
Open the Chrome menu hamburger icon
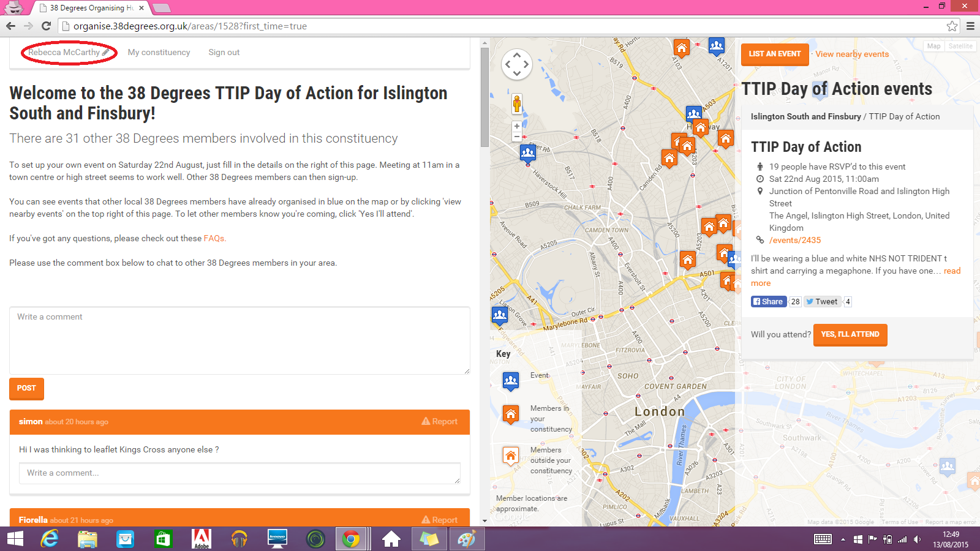click(x=970, y=26)
